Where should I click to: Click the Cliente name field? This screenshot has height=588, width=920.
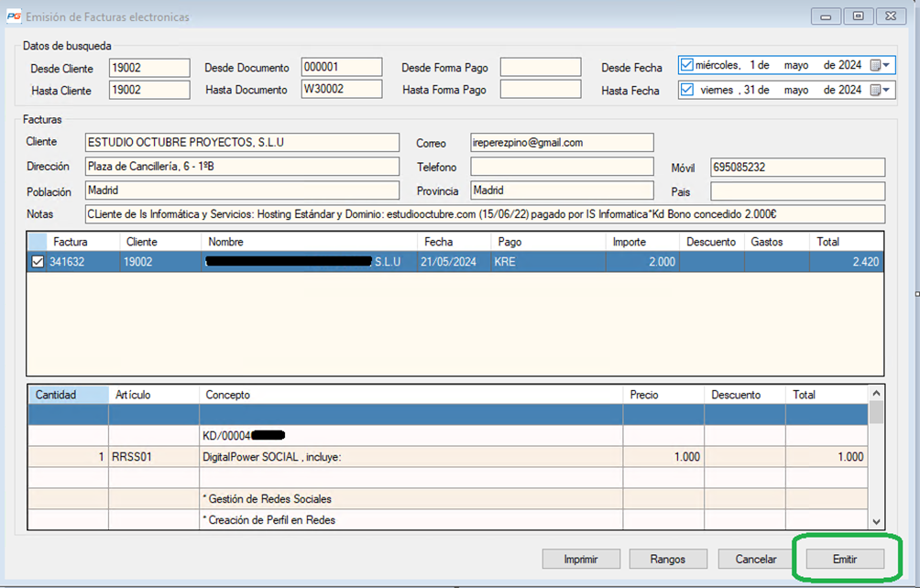(x=242, y=143)
